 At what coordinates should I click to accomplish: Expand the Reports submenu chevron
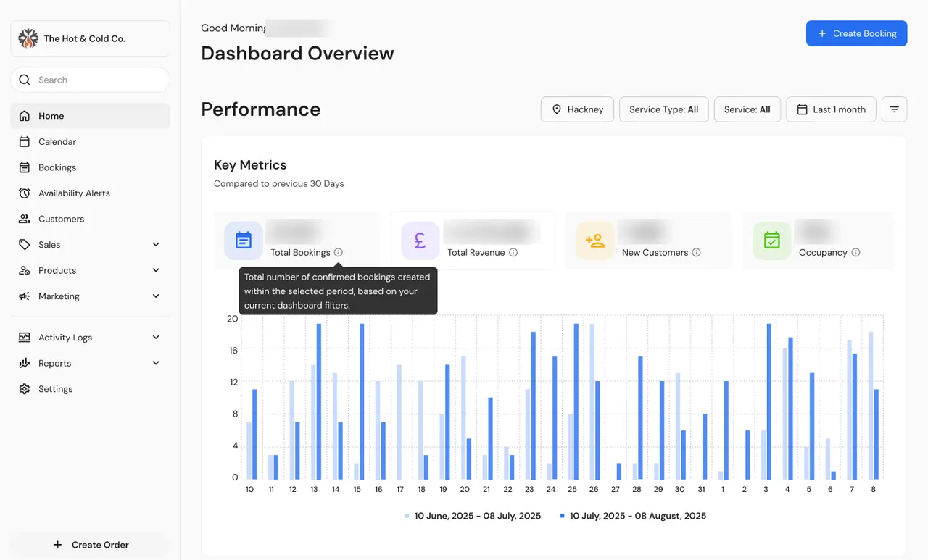(156, 363)
